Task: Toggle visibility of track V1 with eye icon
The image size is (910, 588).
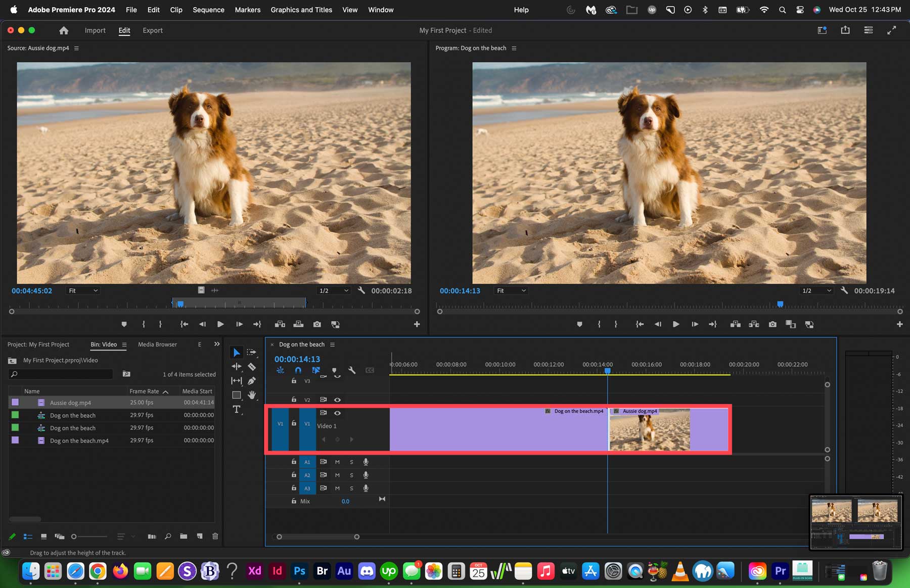Action: (337, 413)
